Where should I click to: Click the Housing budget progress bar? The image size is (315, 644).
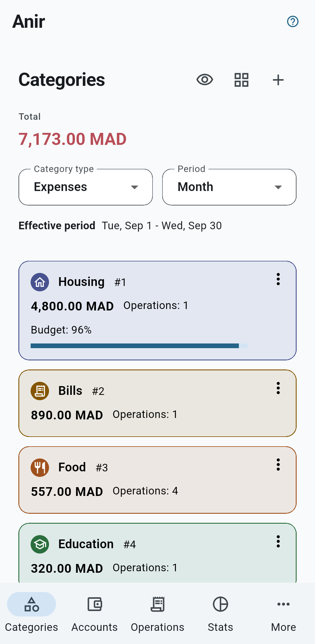139,346
